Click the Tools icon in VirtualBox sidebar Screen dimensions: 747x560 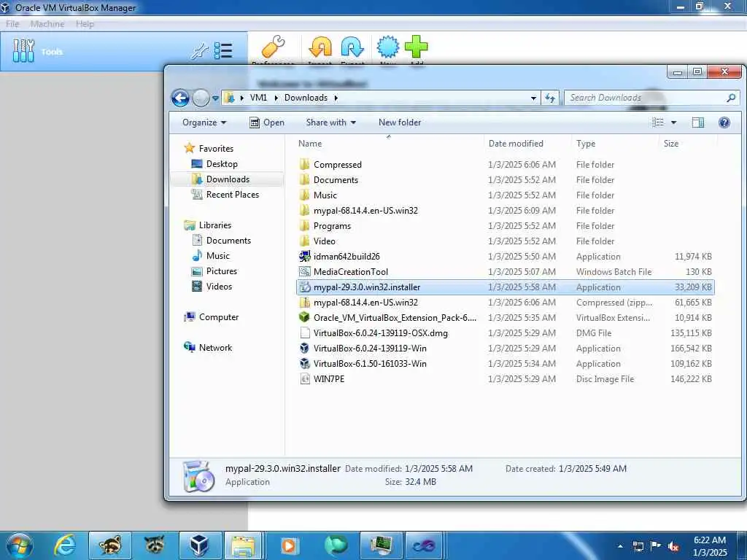(x=23, y=51)
